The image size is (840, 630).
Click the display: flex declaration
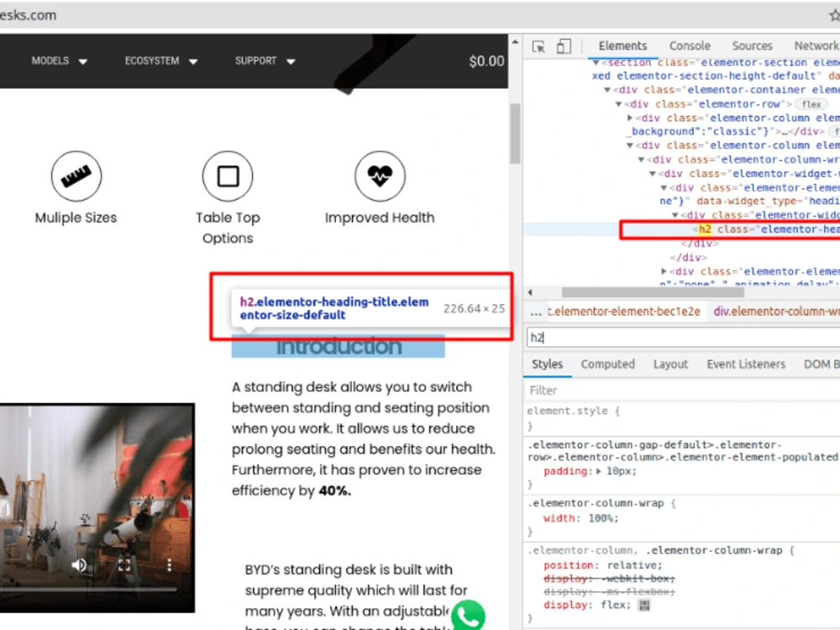pos(587,605)
